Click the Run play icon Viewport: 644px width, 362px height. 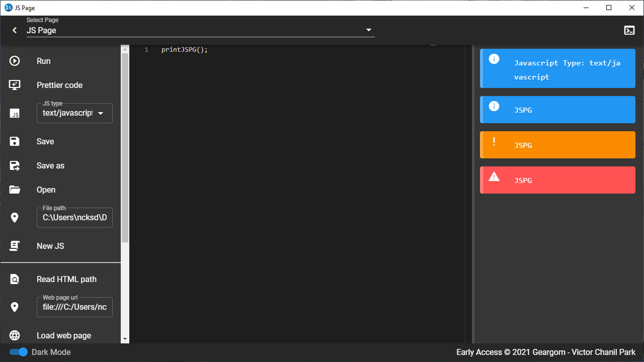[x=15, y=61]
